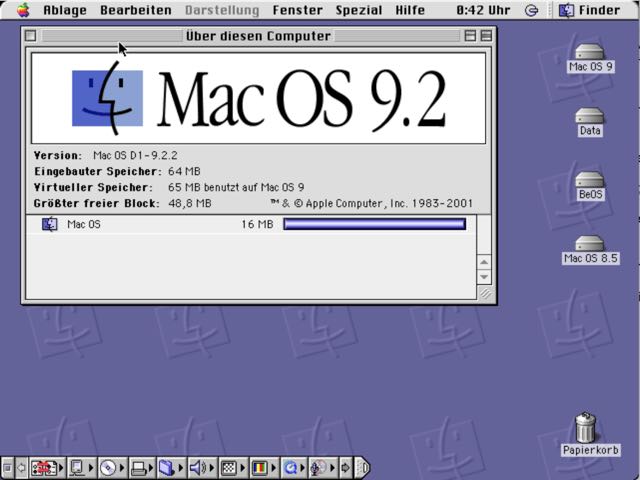
Task: Open the File Sharing folder module
Action: (x=171, y=468)
